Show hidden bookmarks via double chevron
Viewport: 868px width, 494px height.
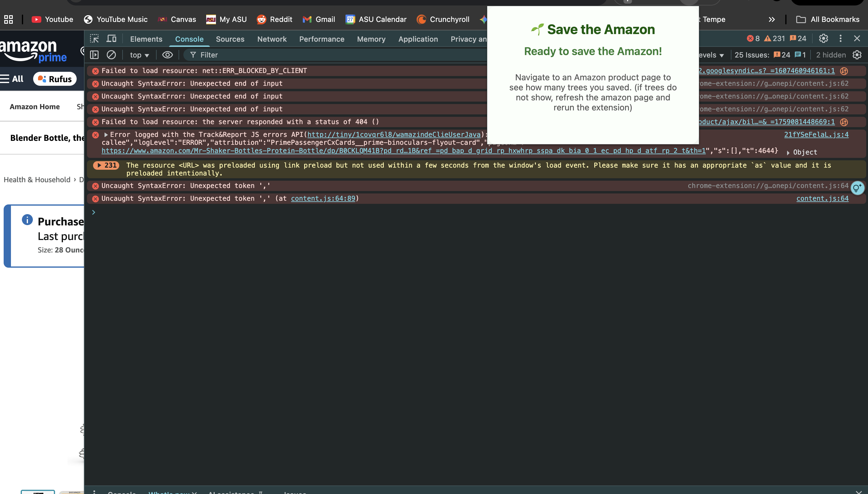click(x=772, y=19)
